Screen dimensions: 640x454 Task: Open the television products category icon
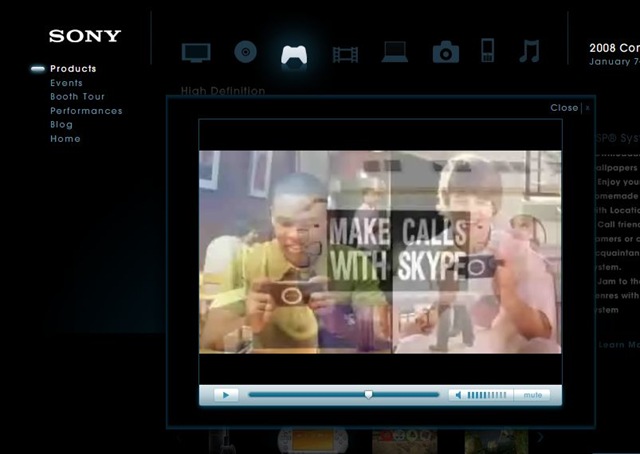tap(196, 52)
